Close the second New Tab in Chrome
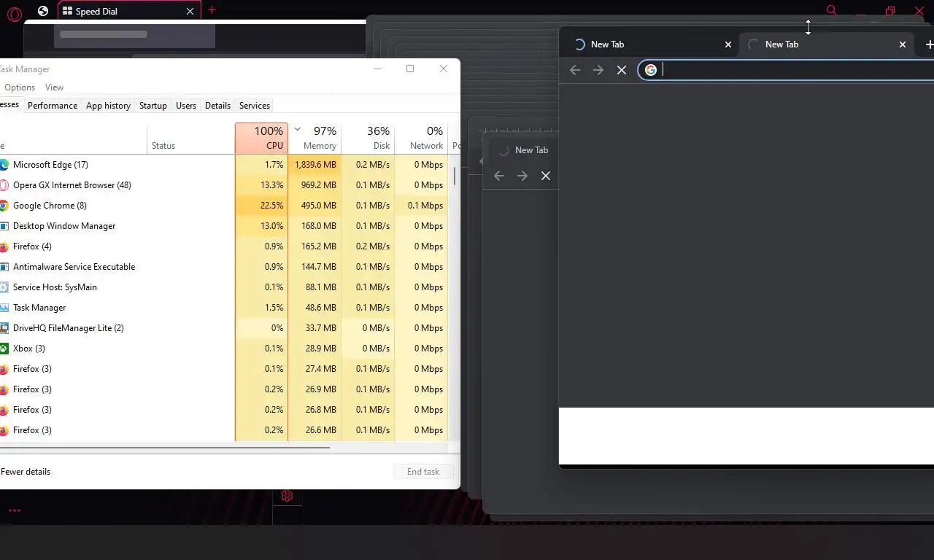 coord(902,44)
